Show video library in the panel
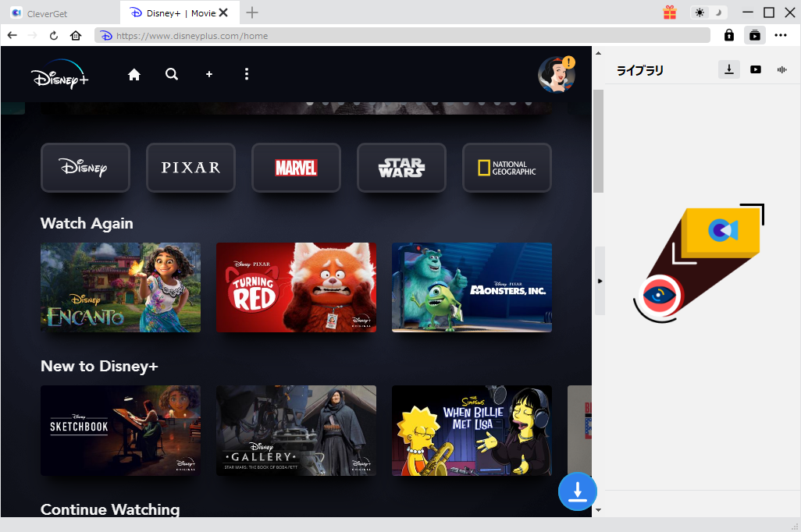 [x=756, y=69]
